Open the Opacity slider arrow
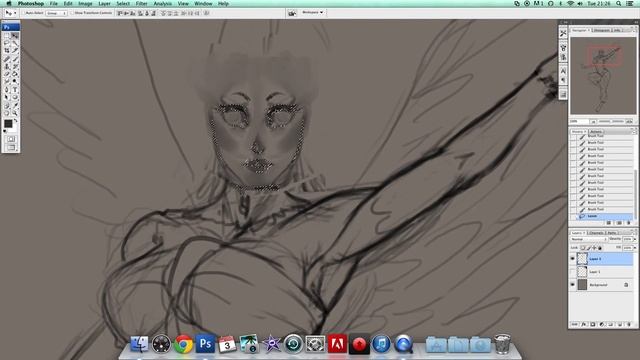This screenshot has width=640, height=360. (635, 239)
